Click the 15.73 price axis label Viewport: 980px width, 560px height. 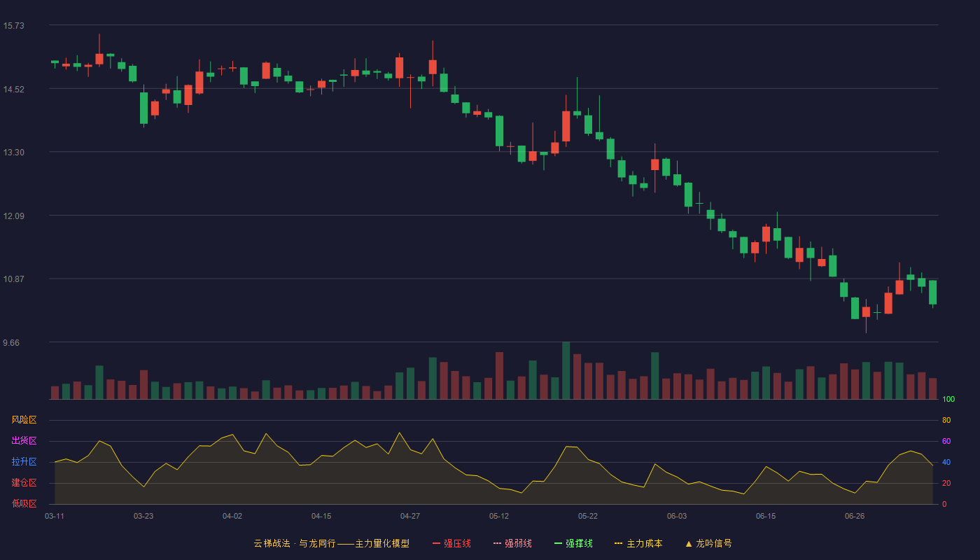[x=13, y=26]
